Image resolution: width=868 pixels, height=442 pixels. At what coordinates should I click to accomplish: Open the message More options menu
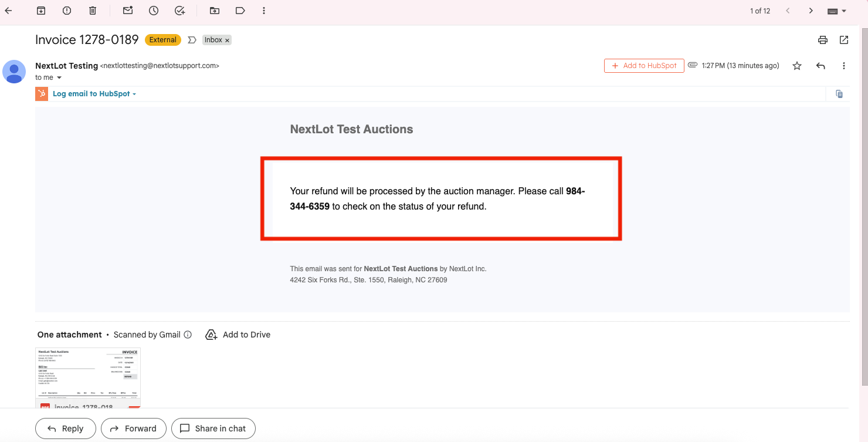(844, 66)
